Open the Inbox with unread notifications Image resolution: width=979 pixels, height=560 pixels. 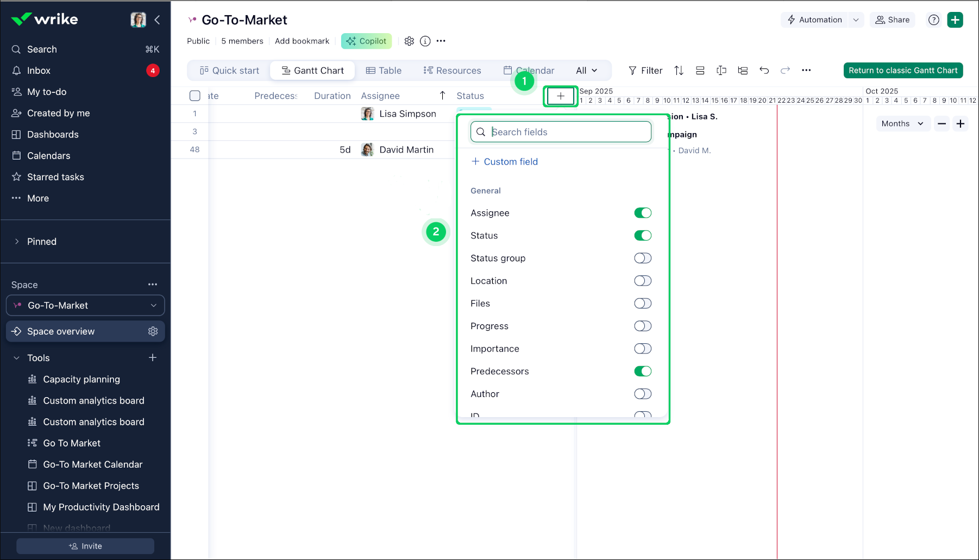(x=38, y=70)
